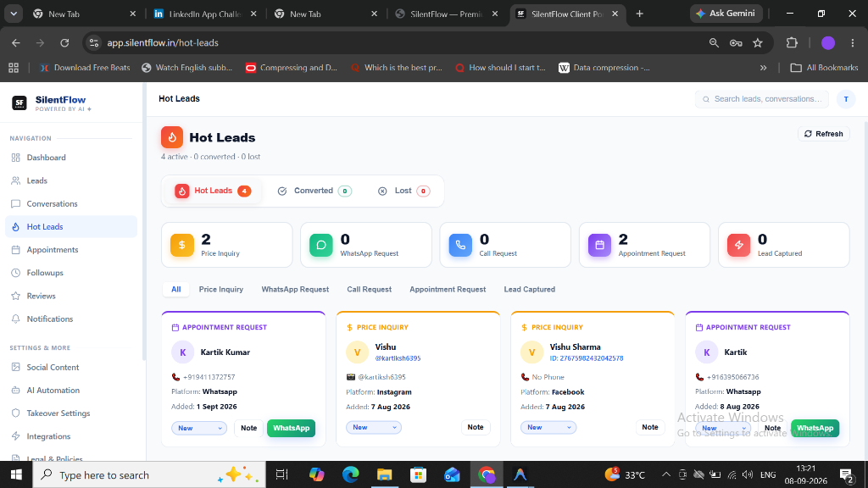This screenshot has width=868, height=488.
Task: Click the SilentFlow SF logo
Action: click(19, 103)
